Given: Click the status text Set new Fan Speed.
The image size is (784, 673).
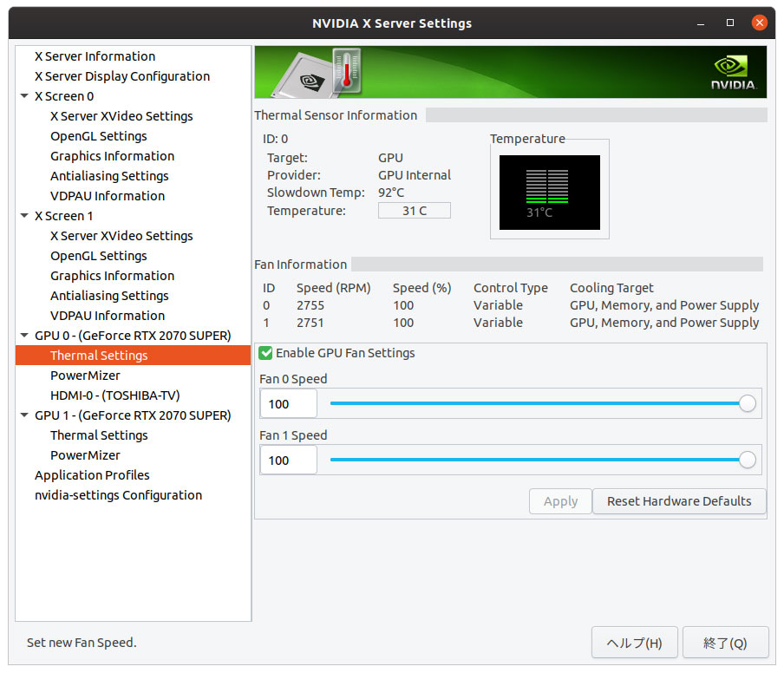Looking at the screenshot, I should [82, 643].
